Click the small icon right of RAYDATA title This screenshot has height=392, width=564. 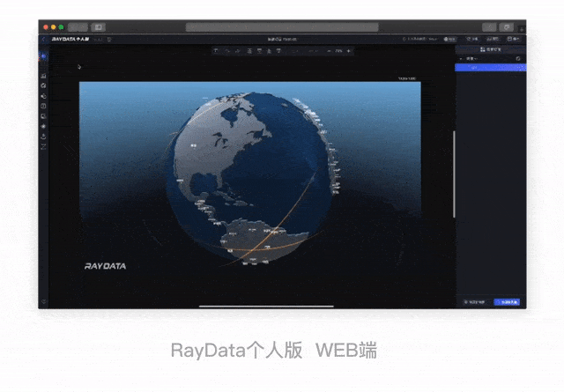click(109, 39)
